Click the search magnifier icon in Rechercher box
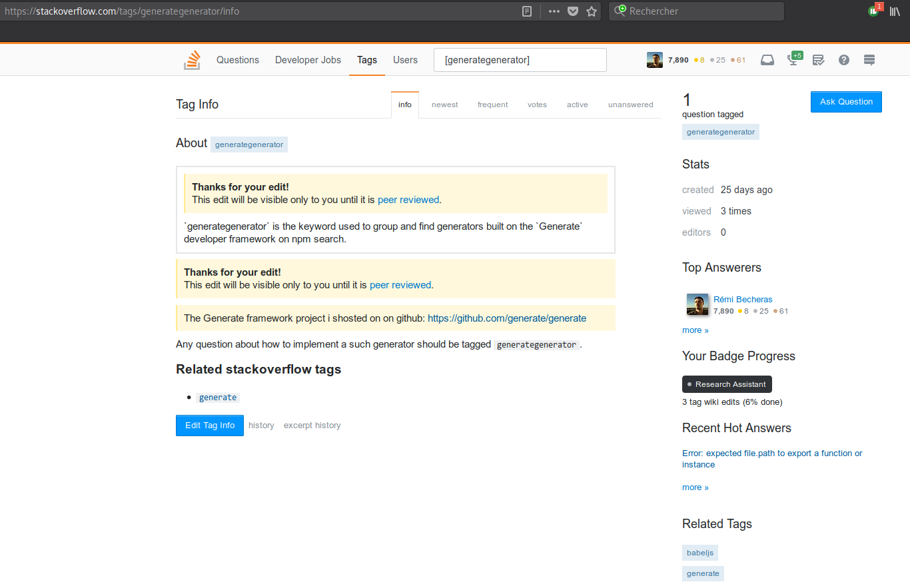Image resolution: width=910 pixels, height=588 pixels. coord(620,11)
